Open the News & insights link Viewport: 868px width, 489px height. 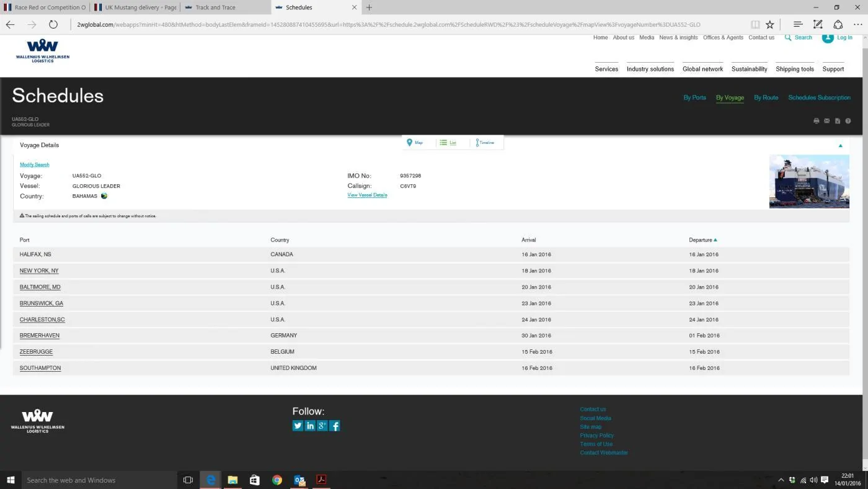point(678,38)
